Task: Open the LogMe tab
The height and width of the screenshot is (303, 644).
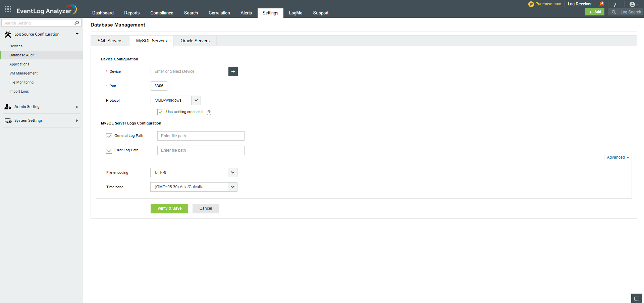Action: [x=296, y=13]
